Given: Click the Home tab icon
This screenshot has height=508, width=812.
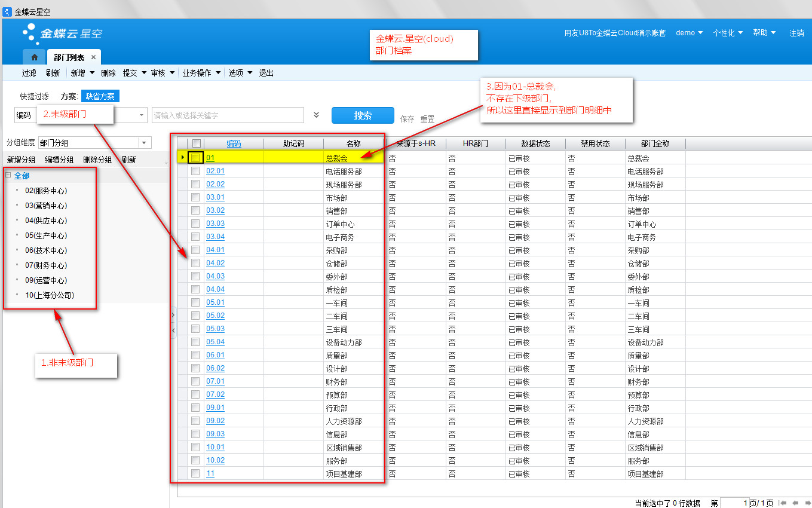Looking at the screenshot, I should pos(35,57).
